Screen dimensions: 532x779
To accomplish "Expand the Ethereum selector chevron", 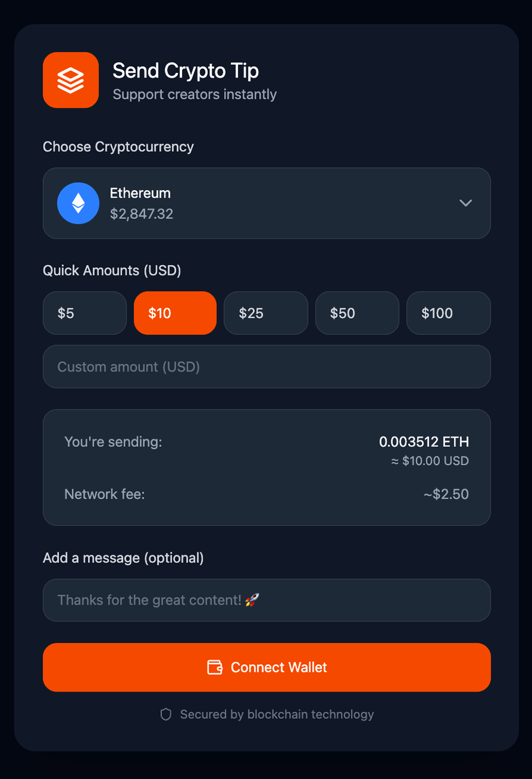I will pyautogui.click(x=466, y=203).
